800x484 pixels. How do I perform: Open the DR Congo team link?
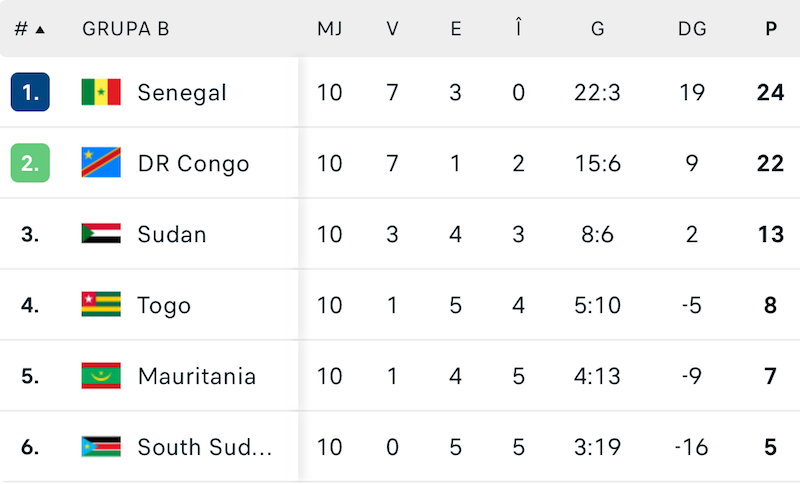193,163
